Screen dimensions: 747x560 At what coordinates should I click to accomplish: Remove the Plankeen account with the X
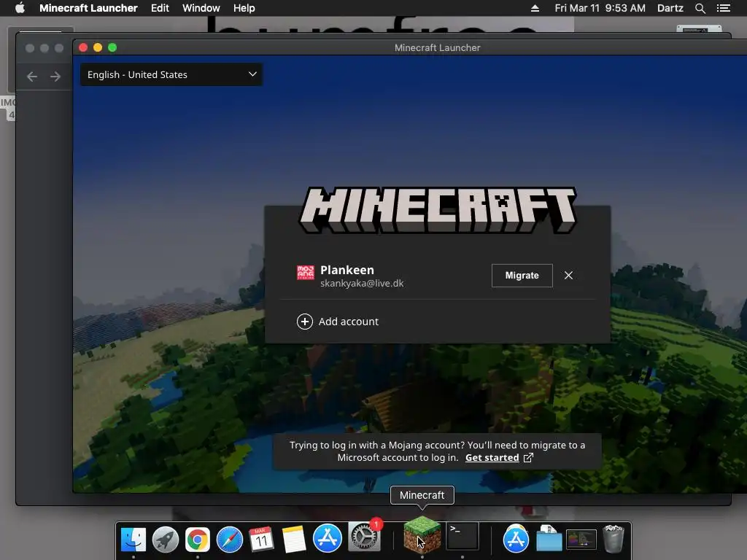pyautogui.click(x=568, y=276)
